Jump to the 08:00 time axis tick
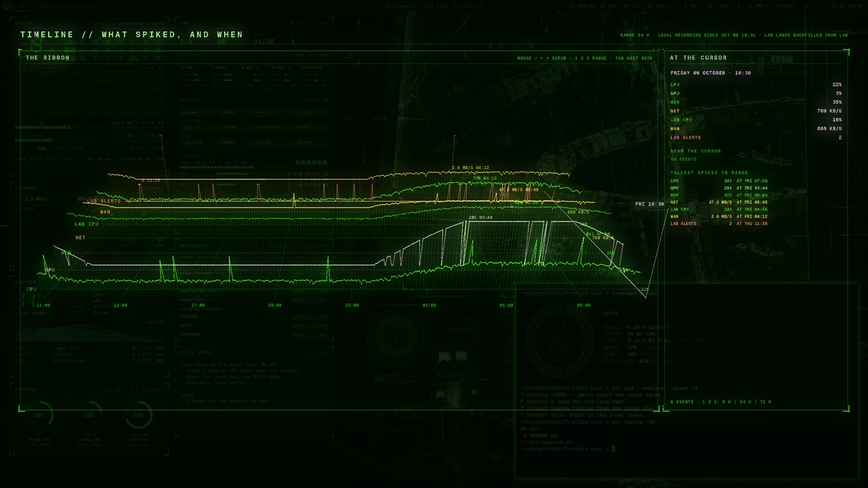The height and width of the screenshot is (488, 868). 584,305
